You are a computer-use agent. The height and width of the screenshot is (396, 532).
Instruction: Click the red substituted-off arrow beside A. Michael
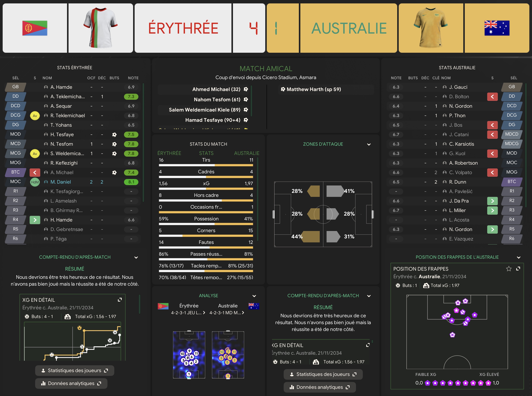(x=35, y=172)
